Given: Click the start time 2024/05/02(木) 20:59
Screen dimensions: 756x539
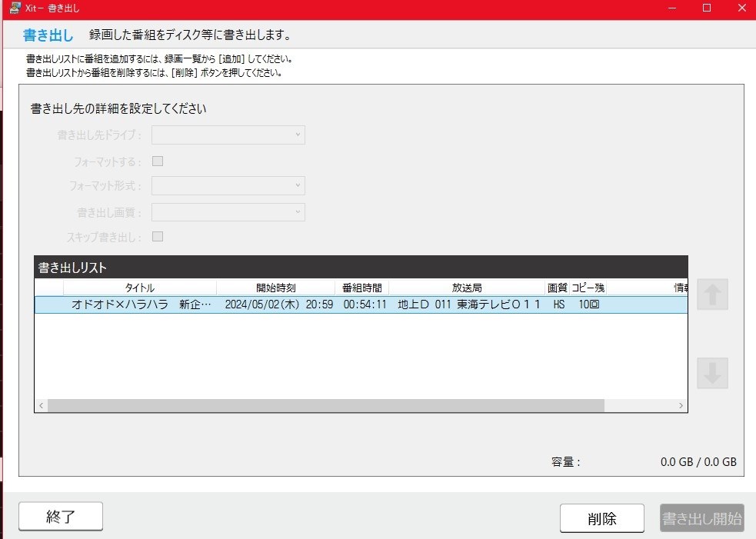Looking at the screenshot, I should click(x=278, y=304).
